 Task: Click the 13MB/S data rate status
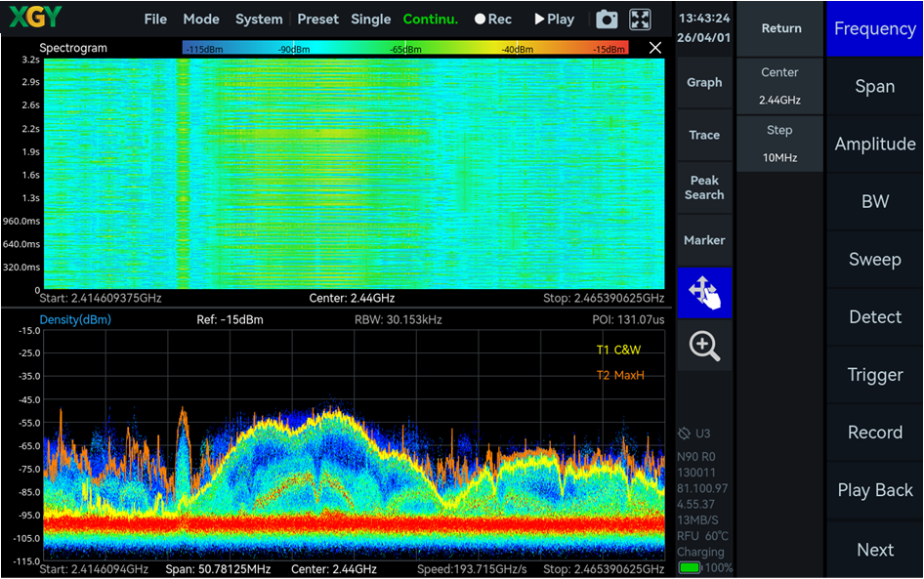point(697,520)
